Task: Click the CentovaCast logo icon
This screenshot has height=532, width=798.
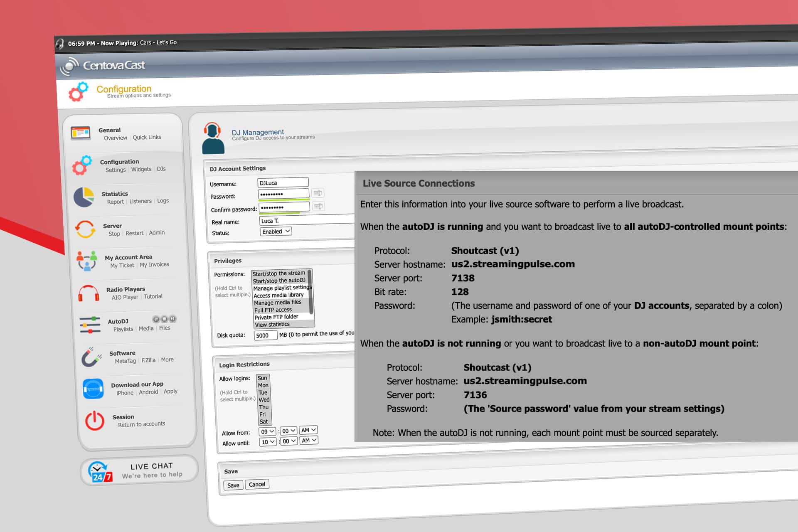Action: [x=69, y=66]
